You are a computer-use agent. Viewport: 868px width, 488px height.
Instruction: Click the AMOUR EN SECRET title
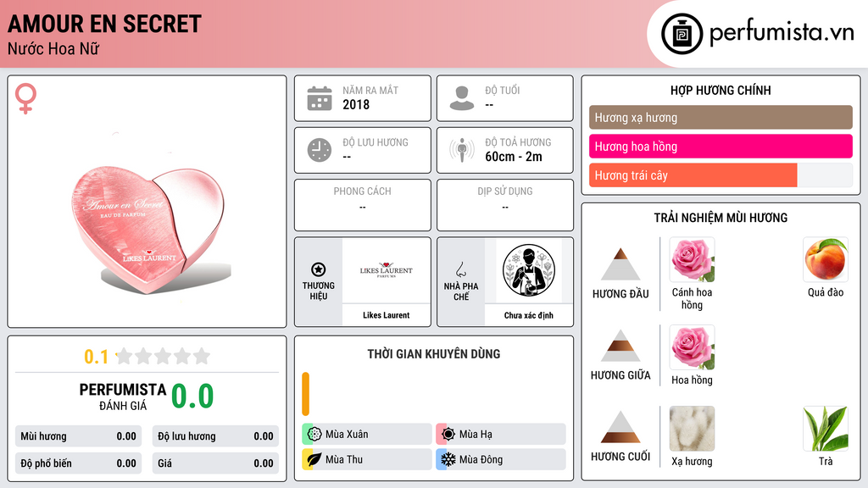[104, 24]
